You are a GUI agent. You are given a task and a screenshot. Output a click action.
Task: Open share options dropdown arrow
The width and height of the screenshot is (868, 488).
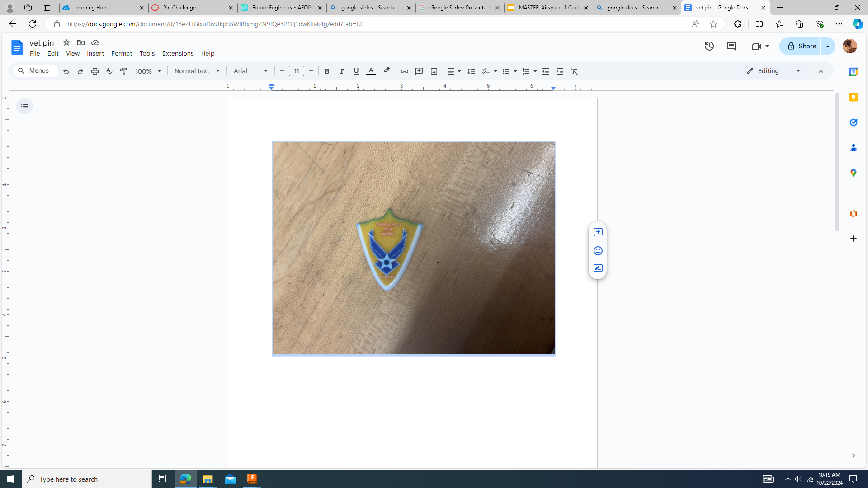(828, 46)
